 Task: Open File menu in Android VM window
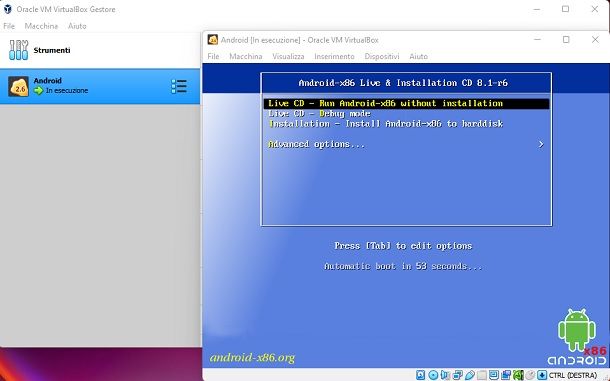pyautogui.click(x=213, y=56)
